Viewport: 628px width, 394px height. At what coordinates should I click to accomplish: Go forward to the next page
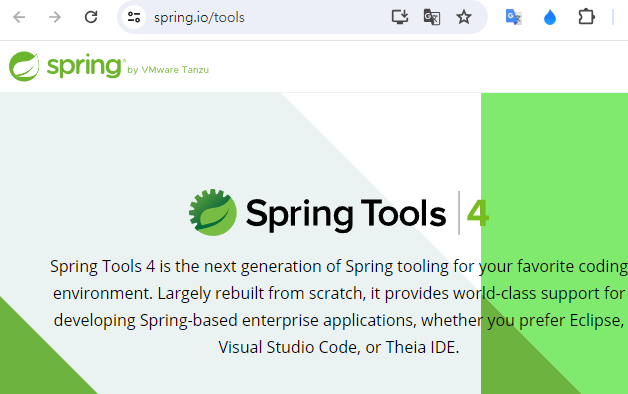coord(55,17)
